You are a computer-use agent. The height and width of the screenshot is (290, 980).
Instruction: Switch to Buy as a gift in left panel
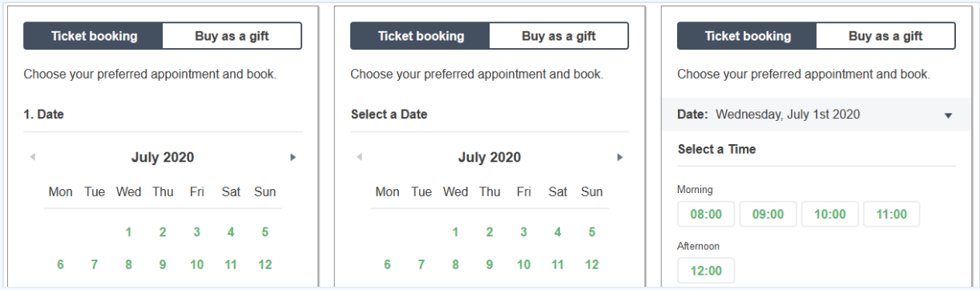(232, 36)
